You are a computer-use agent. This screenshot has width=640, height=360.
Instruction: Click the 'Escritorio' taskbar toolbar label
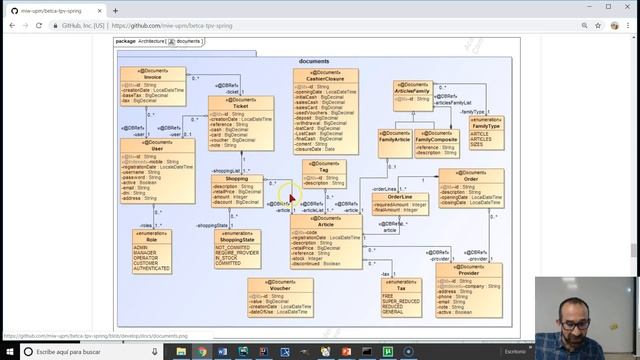coord(515,351)
